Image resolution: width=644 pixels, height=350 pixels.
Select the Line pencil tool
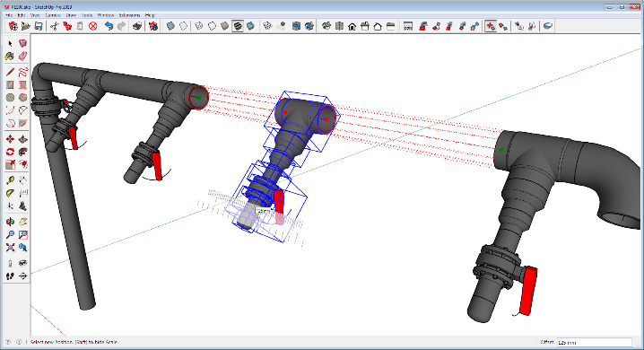tap(10, 73)
